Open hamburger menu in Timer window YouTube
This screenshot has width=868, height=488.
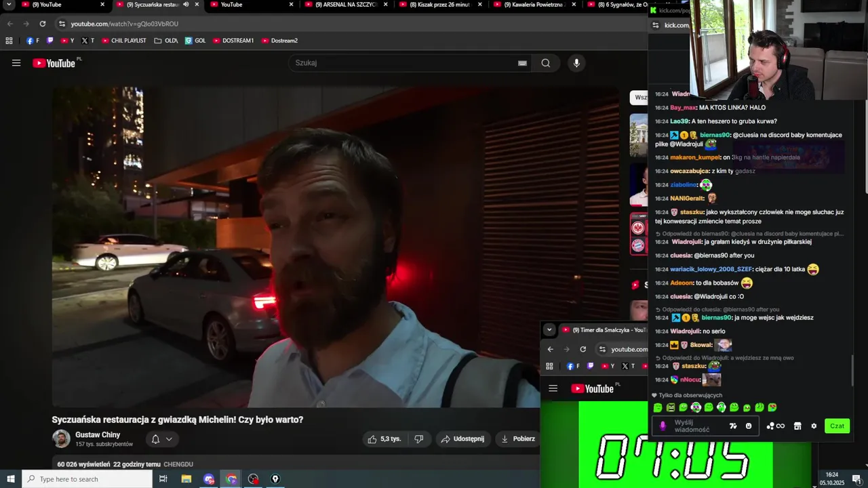[x=553, y=388]
